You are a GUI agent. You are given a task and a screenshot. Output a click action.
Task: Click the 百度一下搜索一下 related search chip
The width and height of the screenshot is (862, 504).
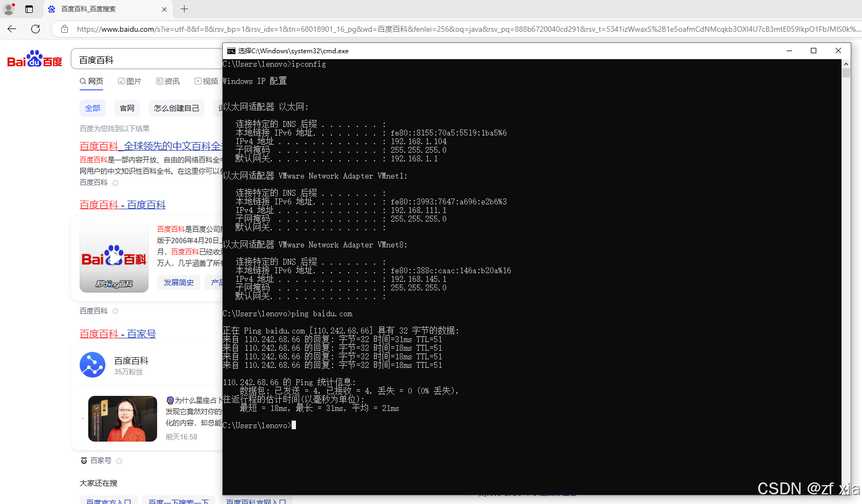[x=179, y=501]
